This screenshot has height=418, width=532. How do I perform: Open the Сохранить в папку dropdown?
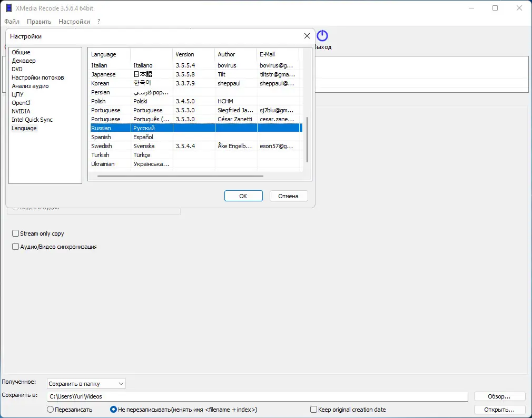(x=86, y=384)
